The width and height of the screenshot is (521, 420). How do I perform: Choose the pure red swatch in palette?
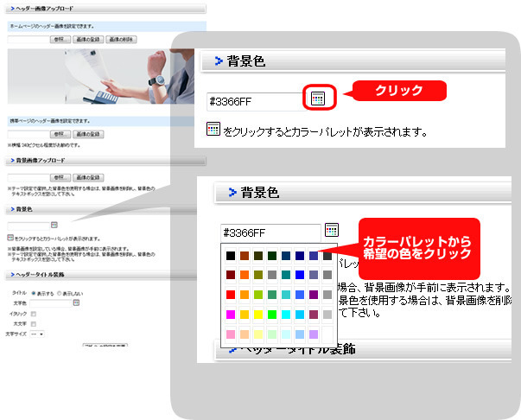(230, 295)
